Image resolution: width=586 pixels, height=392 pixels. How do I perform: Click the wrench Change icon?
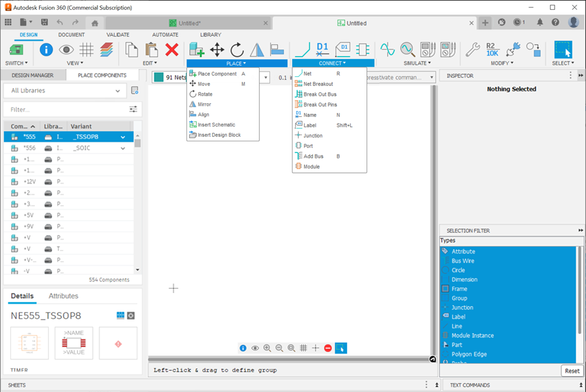[x=473, y=50]
